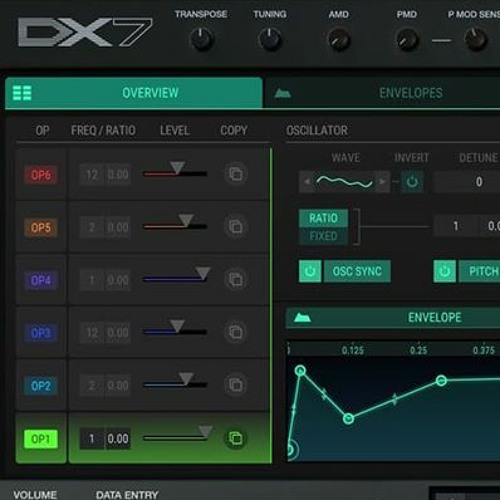Click the grid icon on the Overview tab

pyautogui.click(x=22, y=93)
